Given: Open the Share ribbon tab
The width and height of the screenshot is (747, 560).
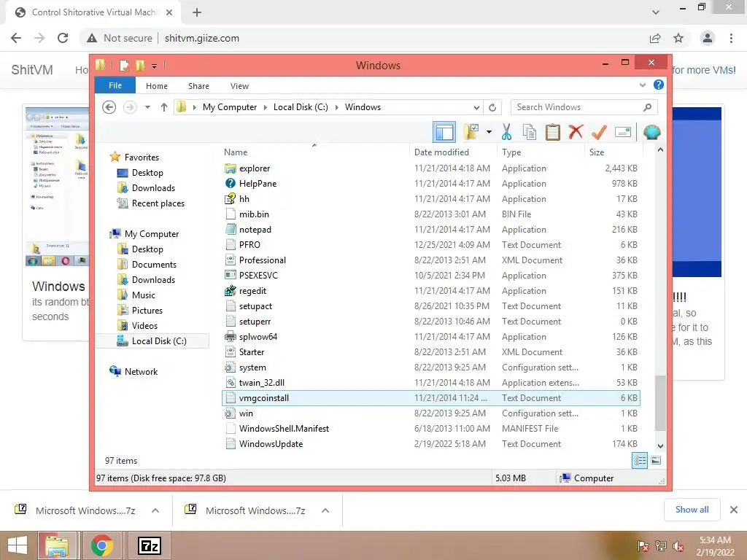Looking at the screenshot, I should click(198, 86).
